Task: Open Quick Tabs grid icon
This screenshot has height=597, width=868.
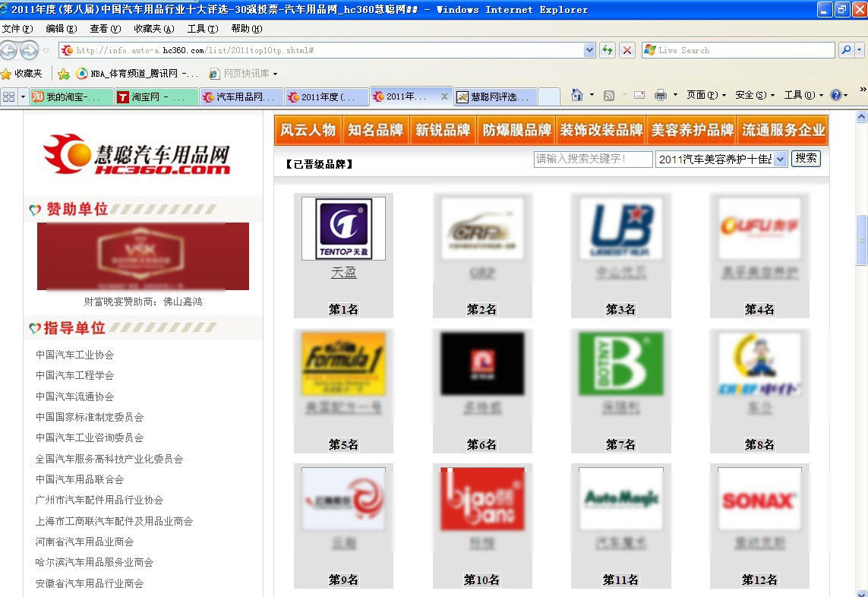Action: pyautogui.click(x=9, y=97)
